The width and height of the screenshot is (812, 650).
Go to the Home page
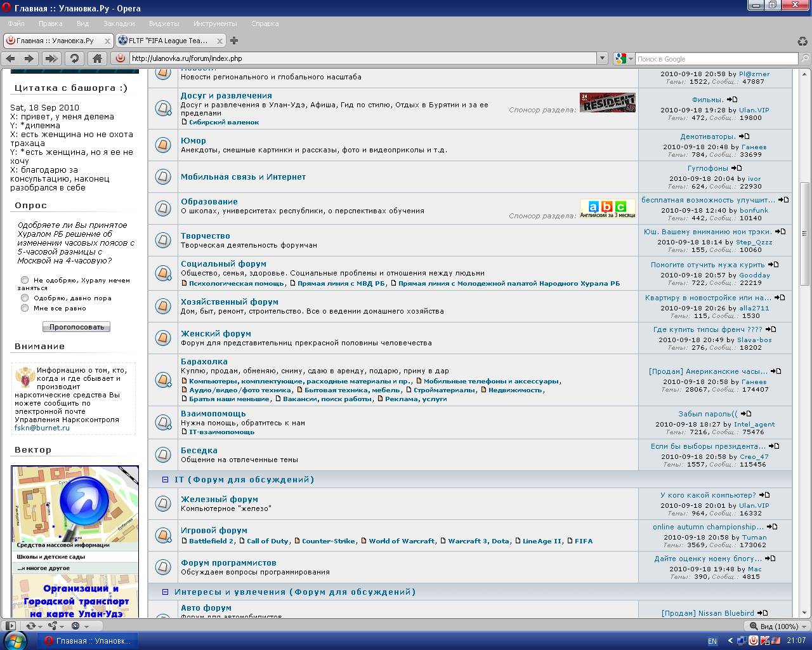pyautogui.click(x=97, y=58)
